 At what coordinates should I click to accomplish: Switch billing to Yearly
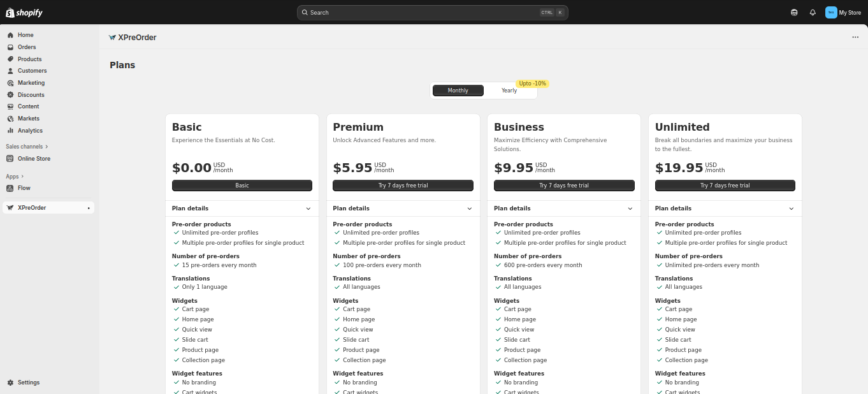(509, 91)
